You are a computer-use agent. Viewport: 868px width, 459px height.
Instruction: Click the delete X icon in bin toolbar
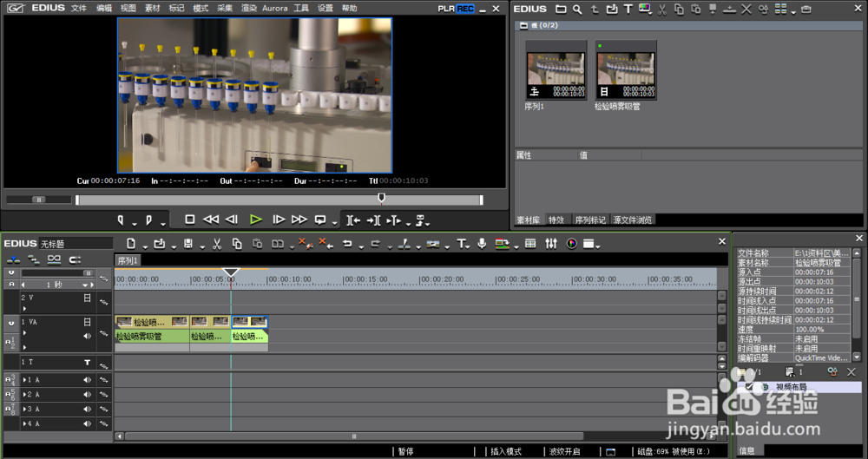(746, 9)
